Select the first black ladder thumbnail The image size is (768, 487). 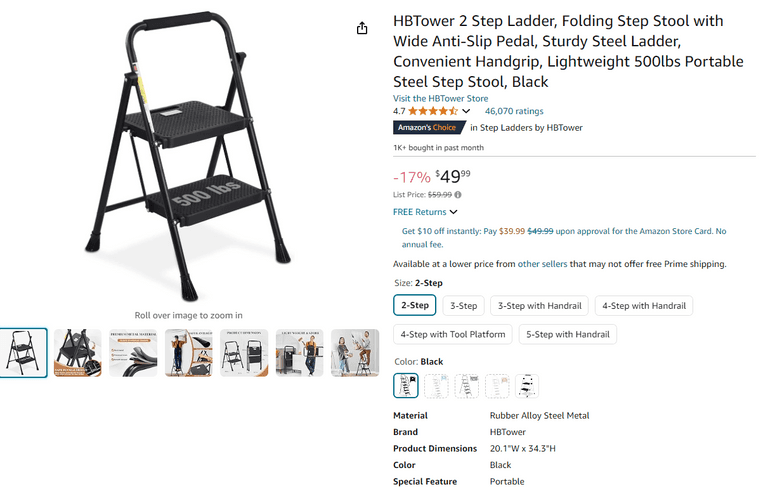coord(23,352)
